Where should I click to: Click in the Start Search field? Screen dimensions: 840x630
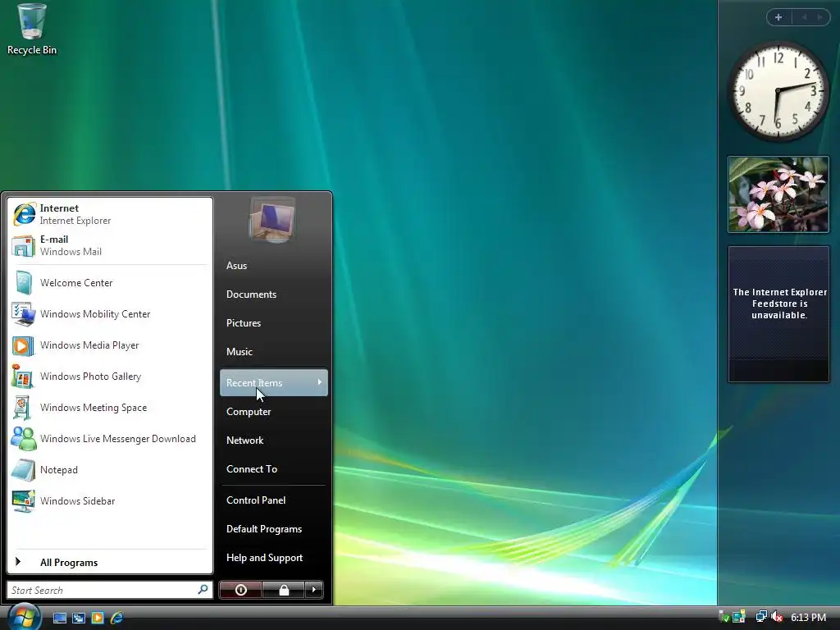(110, 590)
